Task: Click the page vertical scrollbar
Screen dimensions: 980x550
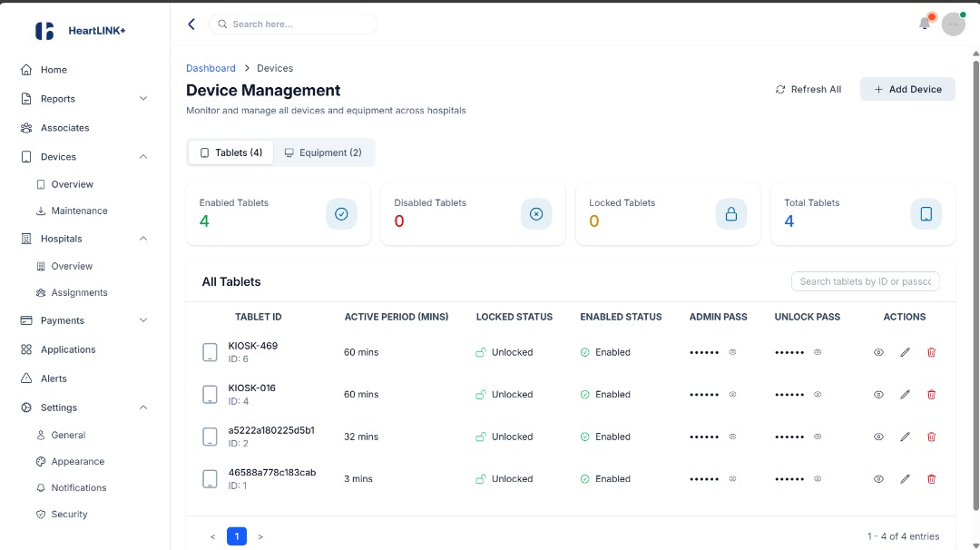Action: click(x=975, y=272)
